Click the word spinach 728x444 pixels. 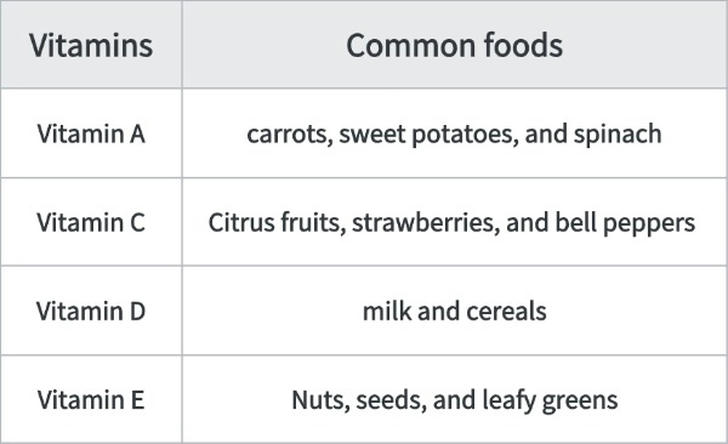pos(618,134)
